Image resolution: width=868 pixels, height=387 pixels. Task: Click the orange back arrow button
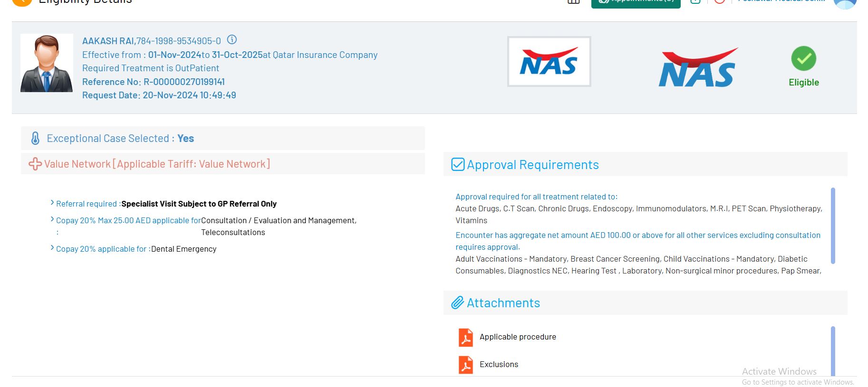pyautogui.click(x=22, y=1)
